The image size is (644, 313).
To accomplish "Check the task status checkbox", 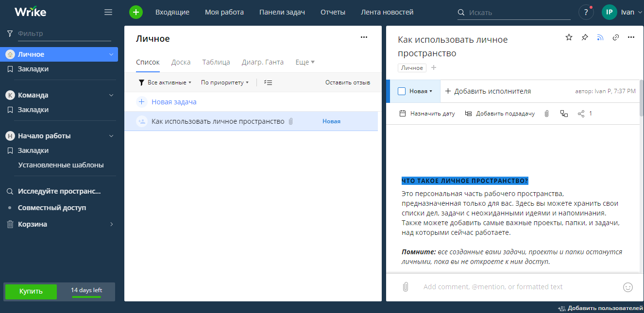I will tap(402, 91).
